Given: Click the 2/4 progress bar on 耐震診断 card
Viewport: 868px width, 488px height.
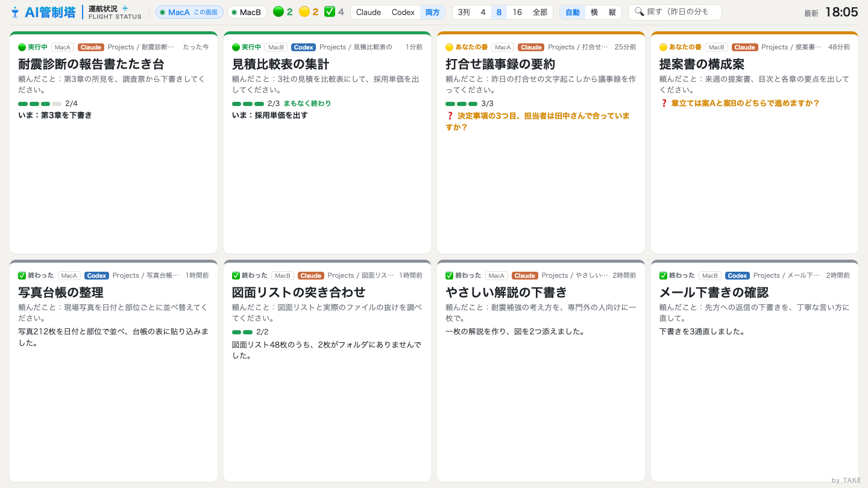Looking at the screenshot, I should click(40, 104).
